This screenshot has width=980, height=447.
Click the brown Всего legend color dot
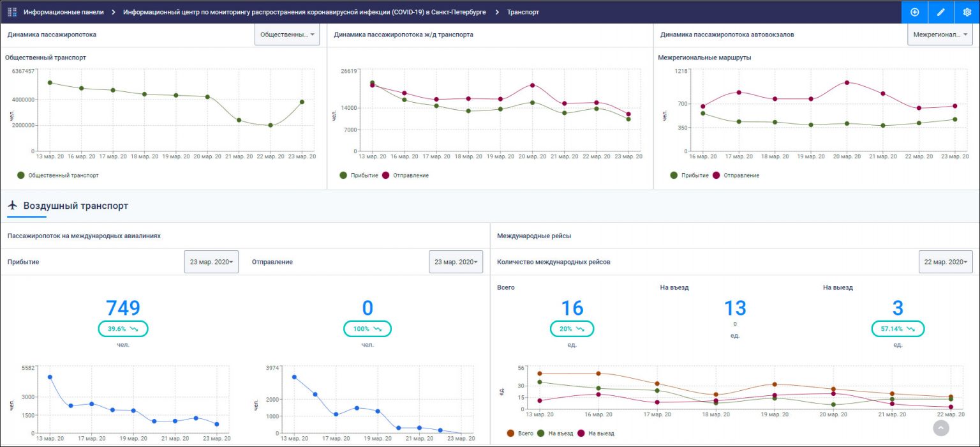click(x=510, y=433)
